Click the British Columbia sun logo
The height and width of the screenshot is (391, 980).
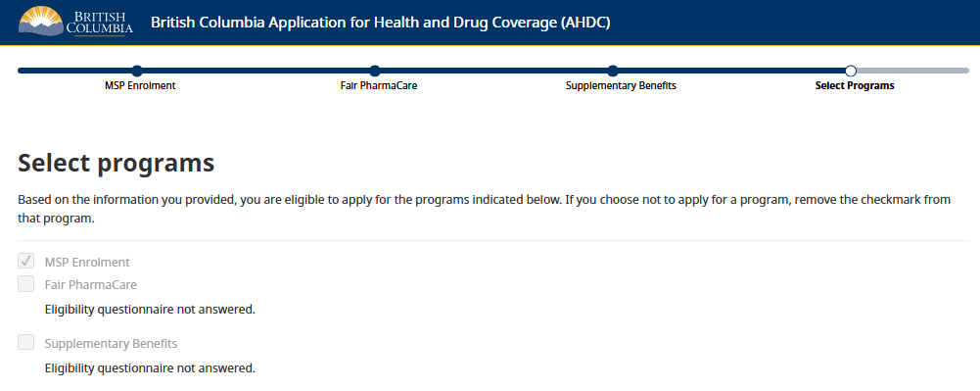(75, 23)
